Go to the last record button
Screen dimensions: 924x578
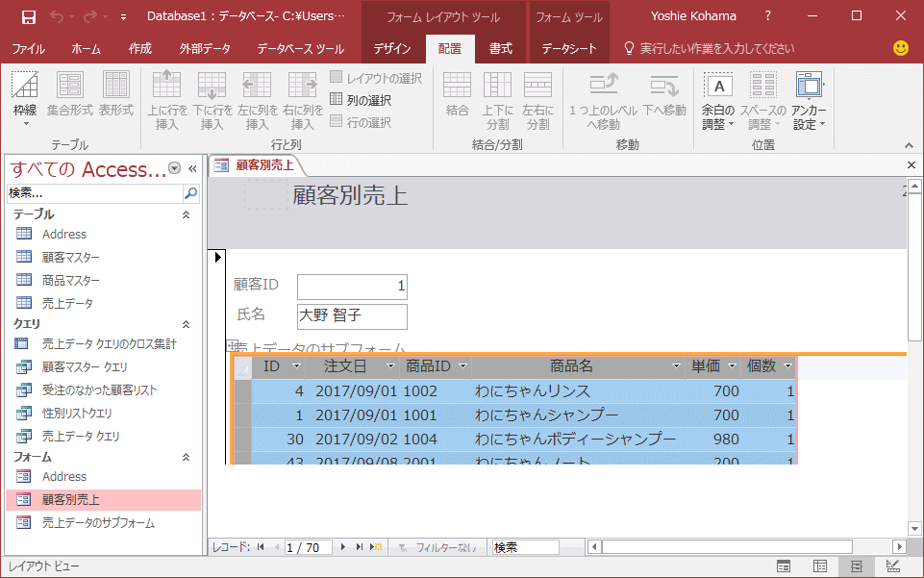(x=359, y=547)
